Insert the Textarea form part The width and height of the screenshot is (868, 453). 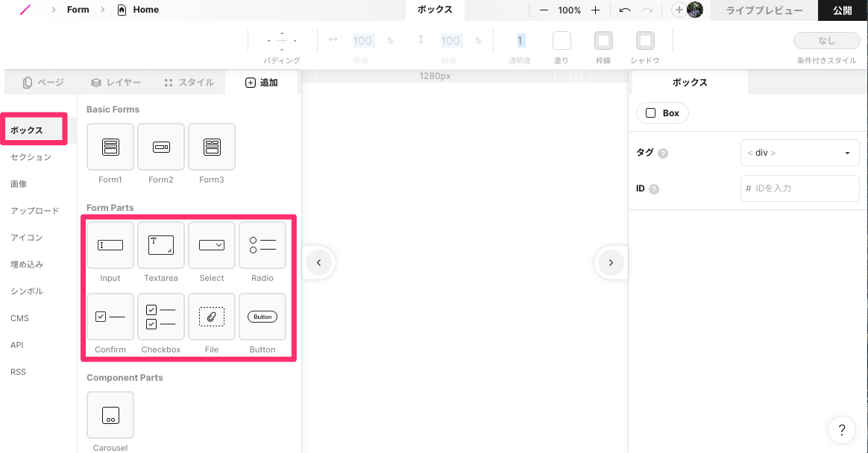click(161, 245)
